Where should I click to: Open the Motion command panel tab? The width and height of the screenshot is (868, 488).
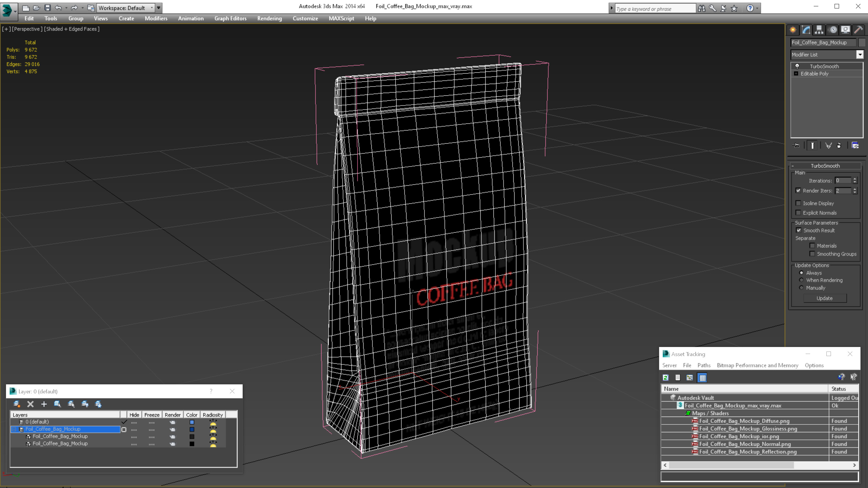tap(833, 30)
